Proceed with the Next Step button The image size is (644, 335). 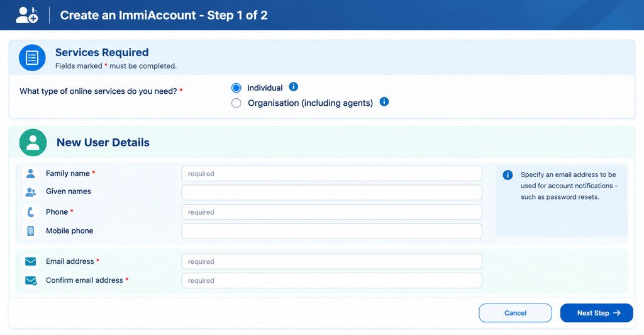click(596, 313)
